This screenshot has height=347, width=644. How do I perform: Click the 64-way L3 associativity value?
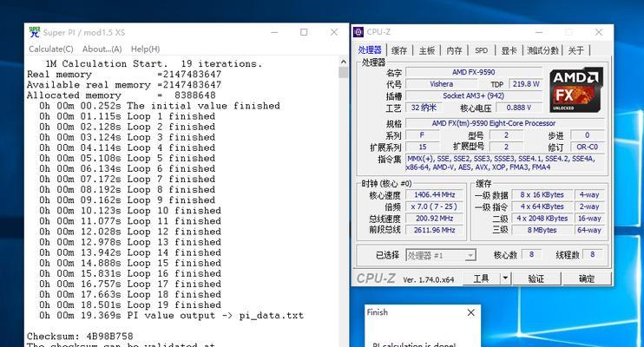tap(589, 230)
